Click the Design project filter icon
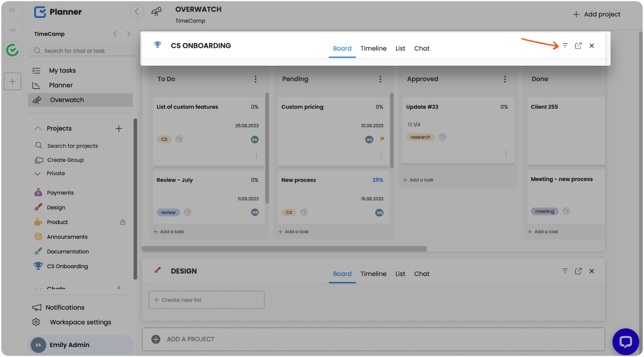Screen dimensions: 644x357 [x=565, y=271]
